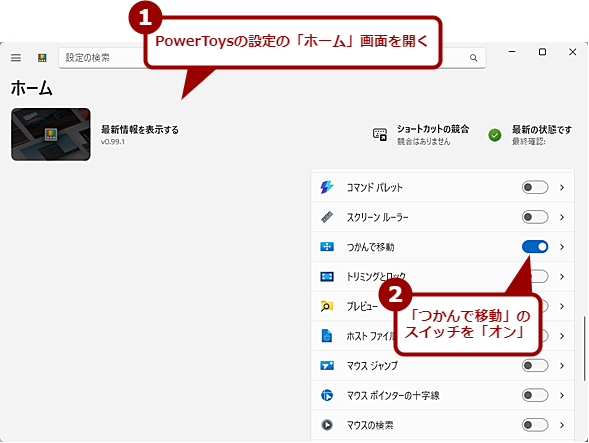This screenshot has height=443, width=589.
Task: Open the hamburger navigation menu
Action: tap(16, 58)
